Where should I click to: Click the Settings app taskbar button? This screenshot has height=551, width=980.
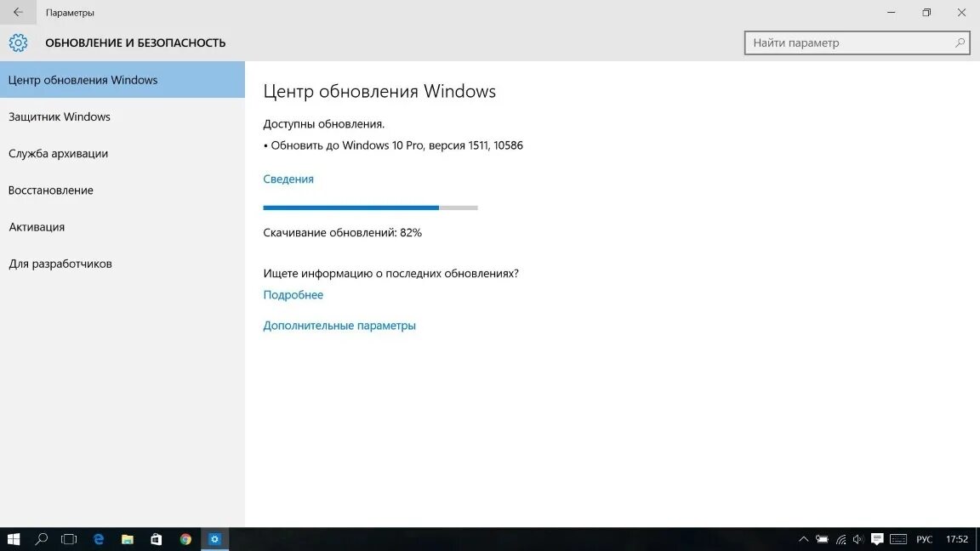(x=214, y=539)
